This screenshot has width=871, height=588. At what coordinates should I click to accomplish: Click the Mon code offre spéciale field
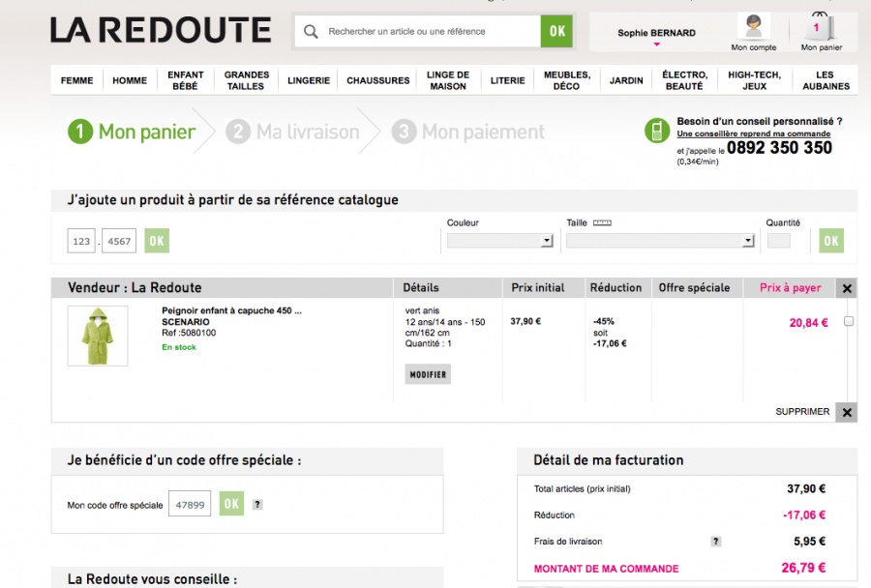[190, 504]
